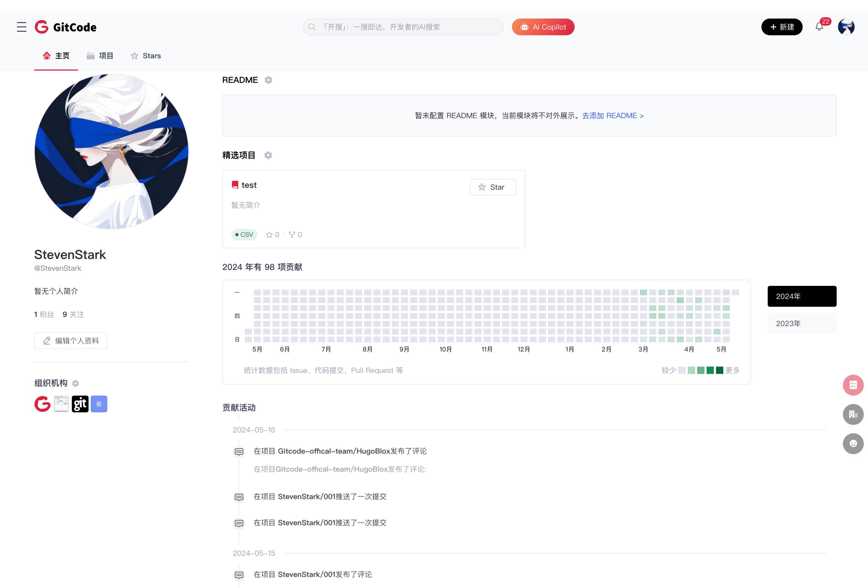868x588 pixels.
Task: Click the organization settings gear icon
Action: pyautogui.click(x=75, y=383)
